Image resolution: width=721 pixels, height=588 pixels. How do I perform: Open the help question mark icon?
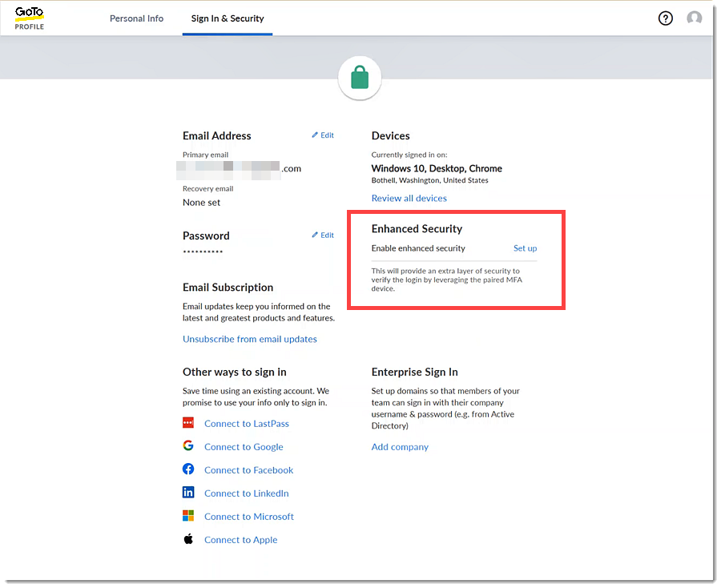[665, 18]
